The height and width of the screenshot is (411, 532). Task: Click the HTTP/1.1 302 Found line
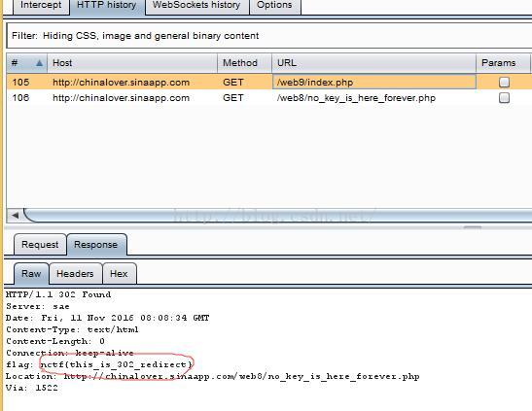[58, 294]
